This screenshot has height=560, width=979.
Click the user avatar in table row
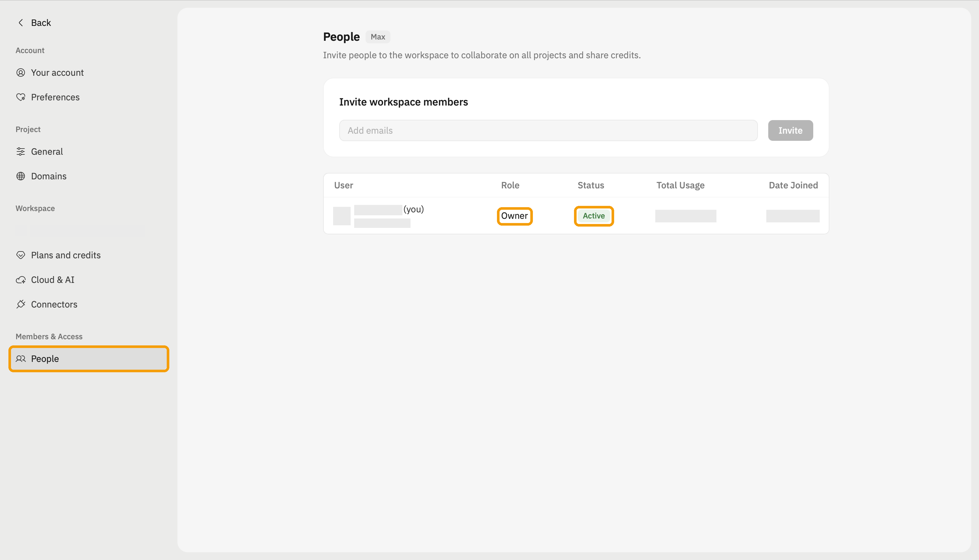[x=342, y=216]
